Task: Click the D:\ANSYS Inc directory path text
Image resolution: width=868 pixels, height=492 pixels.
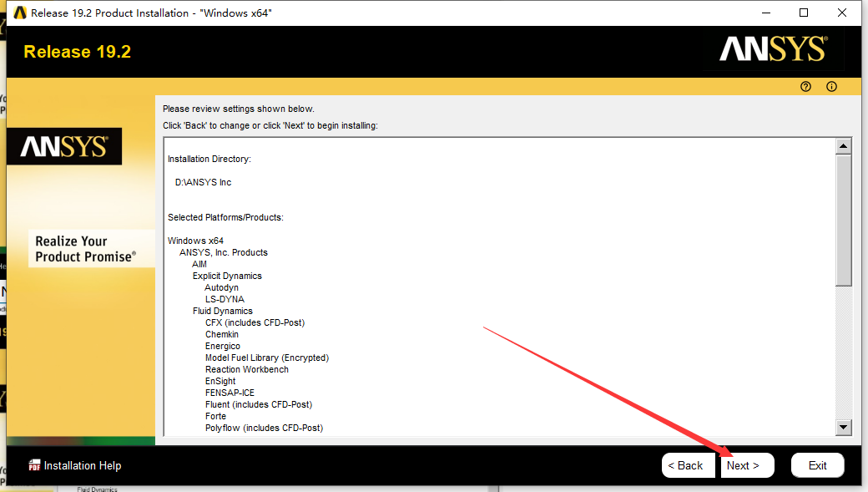Action: tap(203, 182)
